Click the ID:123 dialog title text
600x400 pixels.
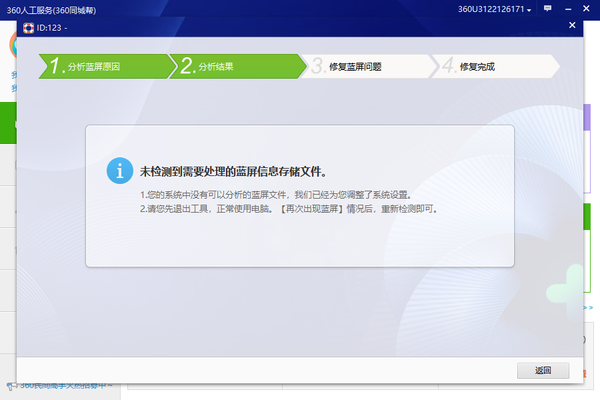[x=50, y=28]
